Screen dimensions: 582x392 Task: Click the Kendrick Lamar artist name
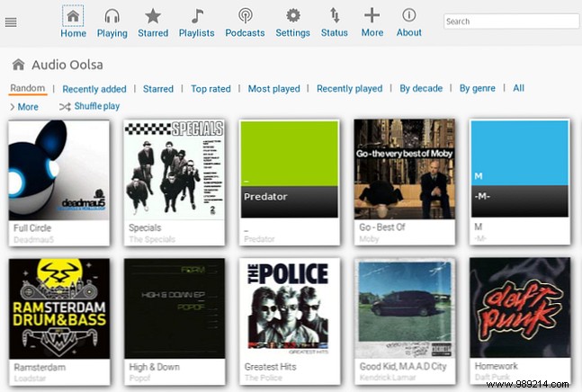pyautogui.click(x=388, y=378)
